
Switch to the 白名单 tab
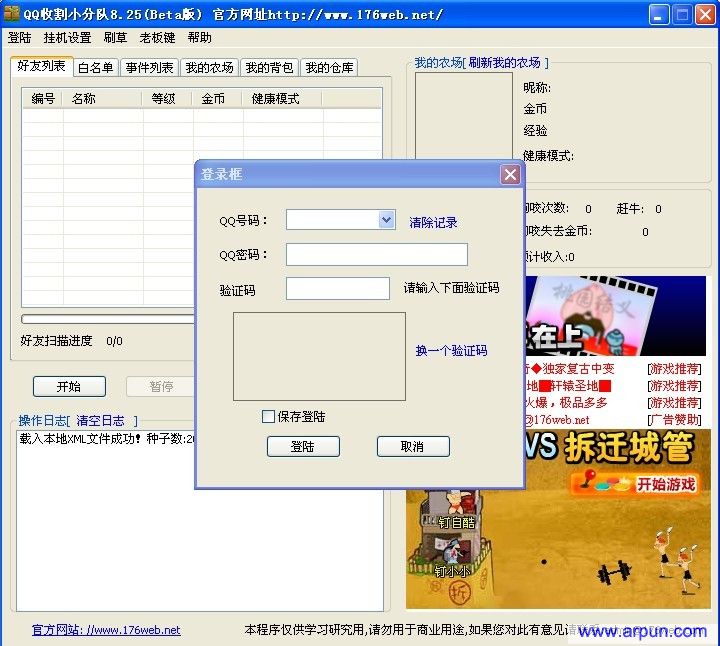click(96, 68)
